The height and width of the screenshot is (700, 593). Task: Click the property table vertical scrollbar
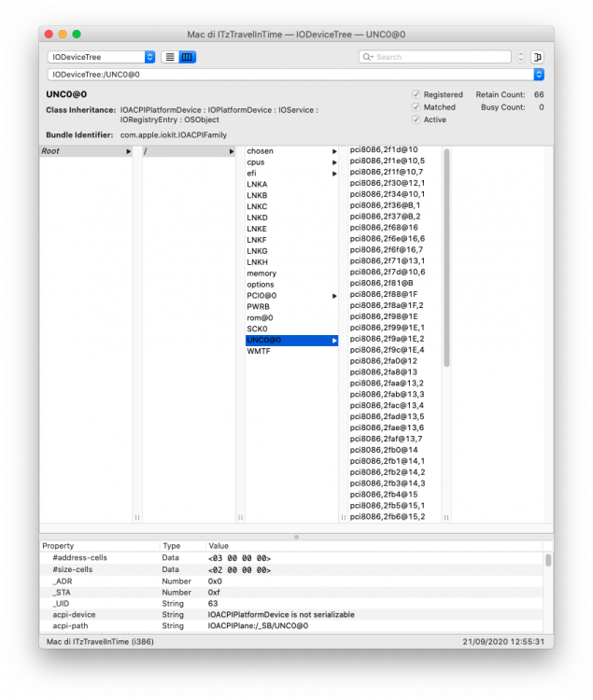pos(548,560)
